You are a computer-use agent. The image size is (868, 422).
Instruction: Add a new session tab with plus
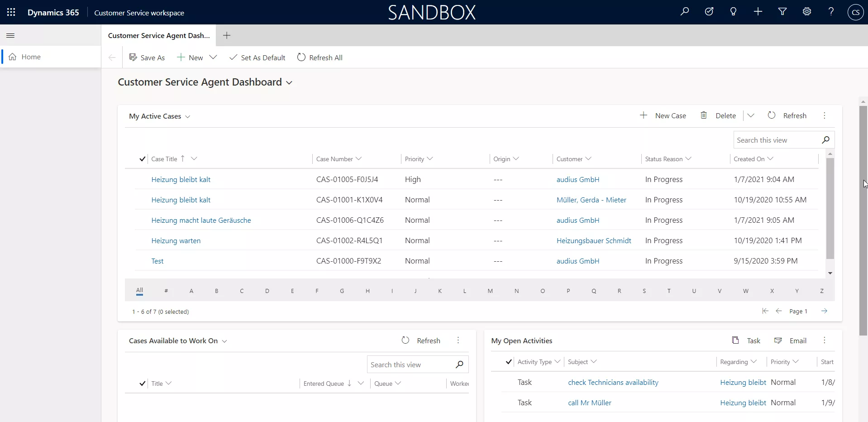click(x=227, y=35)
